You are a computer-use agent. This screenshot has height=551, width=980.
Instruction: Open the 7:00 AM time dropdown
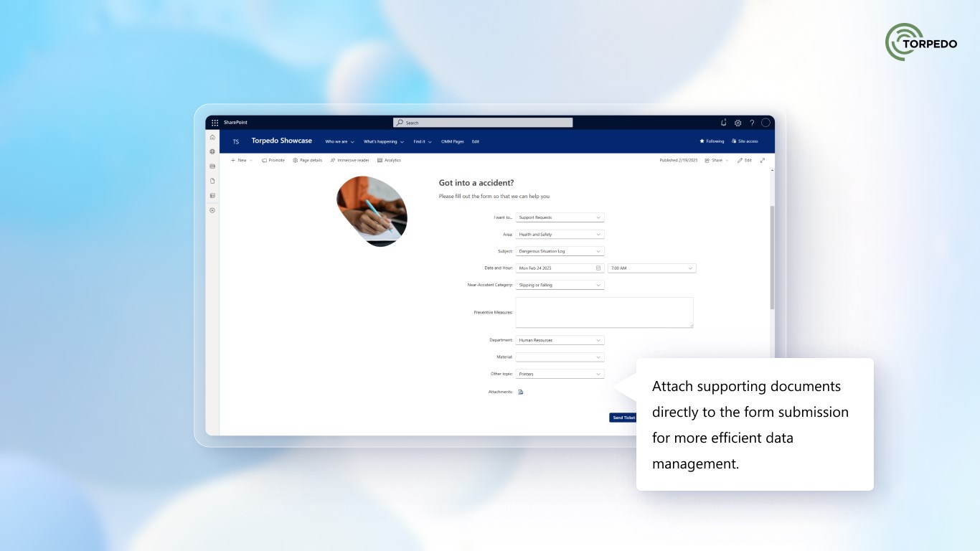(652, 268)
